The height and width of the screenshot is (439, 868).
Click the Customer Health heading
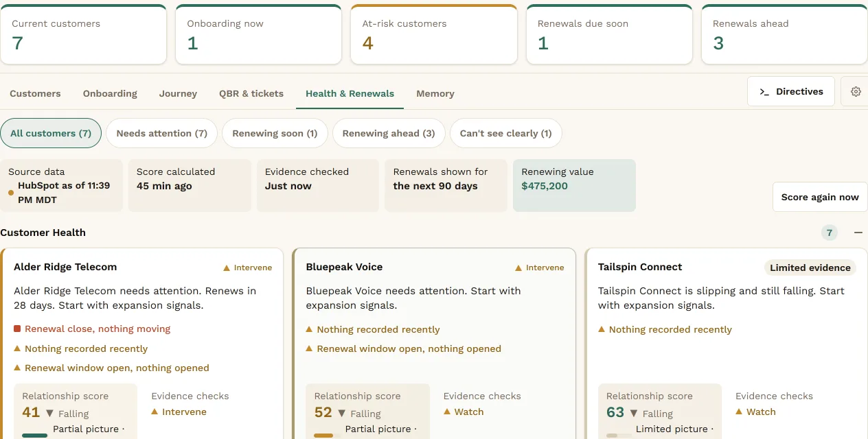click(x=43, y=233)
